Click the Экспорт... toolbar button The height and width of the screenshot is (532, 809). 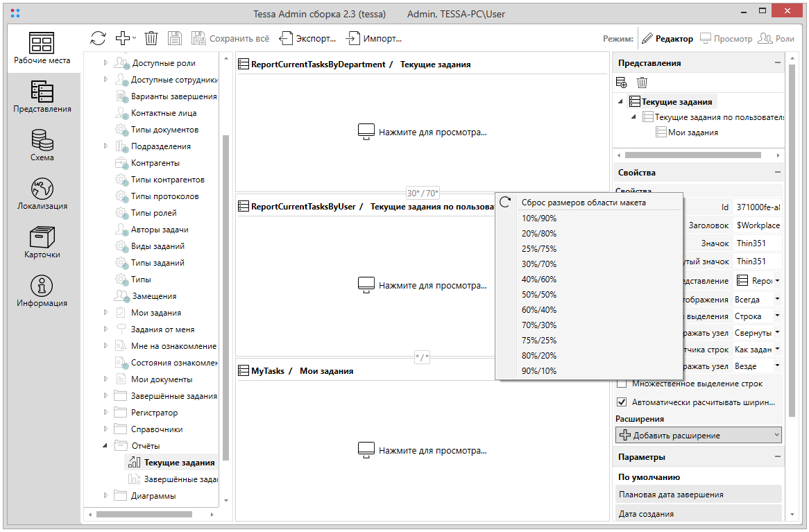pos(307,39)
